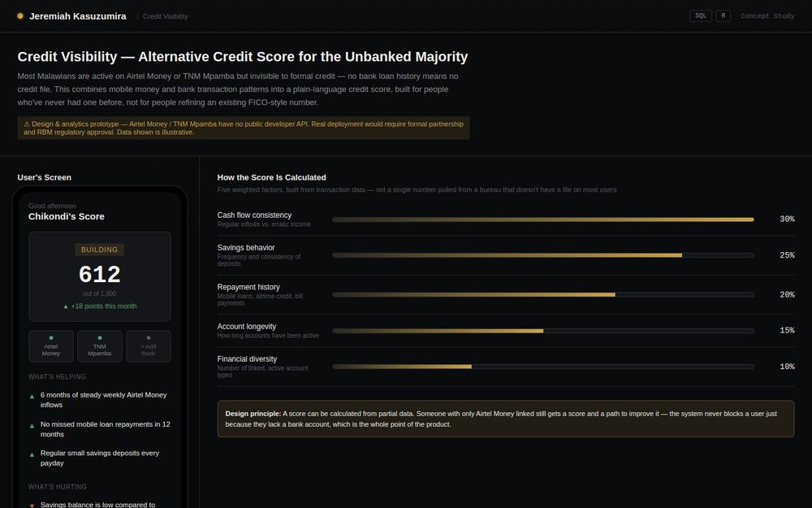Screen dimensions: 812x508
Task: Click the 10% weight value
Action: [787, 367]
